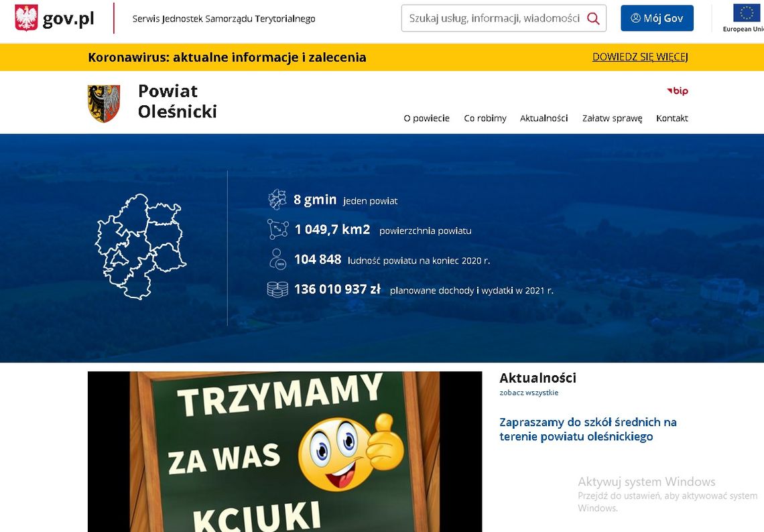
Task: Open the O powiecie menu
Action: (x=426, y=119)
